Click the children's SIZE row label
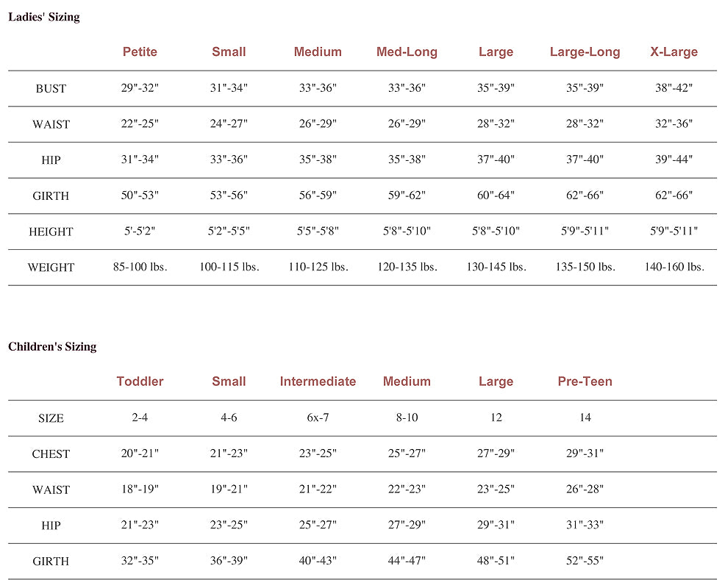 [x=51, y=418]
